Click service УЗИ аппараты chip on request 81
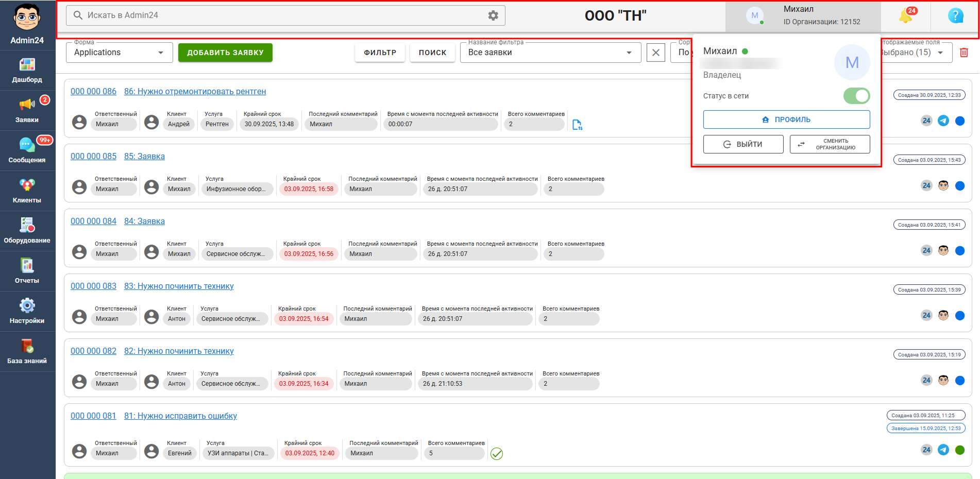980x479 pixels. click(238, 453)
